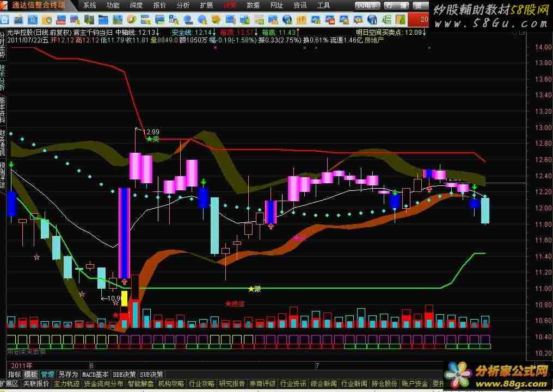Open the 综合新闻 tab
This screenshot has width=553, height=392.
tap(323, 383)
